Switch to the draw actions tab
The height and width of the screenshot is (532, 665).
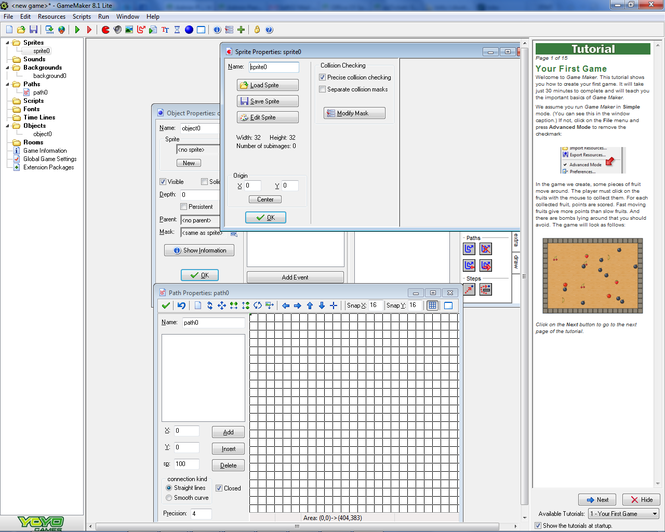pos(516,263)
